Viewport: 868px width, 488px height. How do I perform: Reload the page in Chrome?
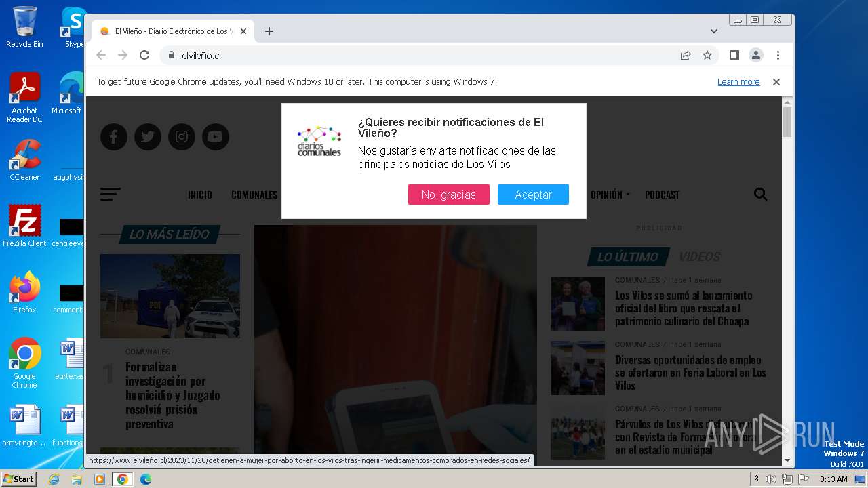[x=144, y=55]
